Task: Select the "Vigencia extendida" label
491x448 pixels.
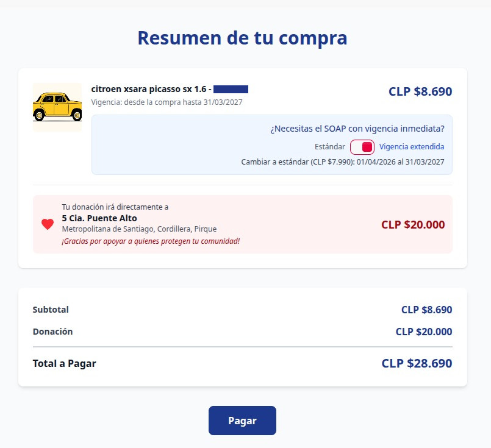Action: coord(412,147)
